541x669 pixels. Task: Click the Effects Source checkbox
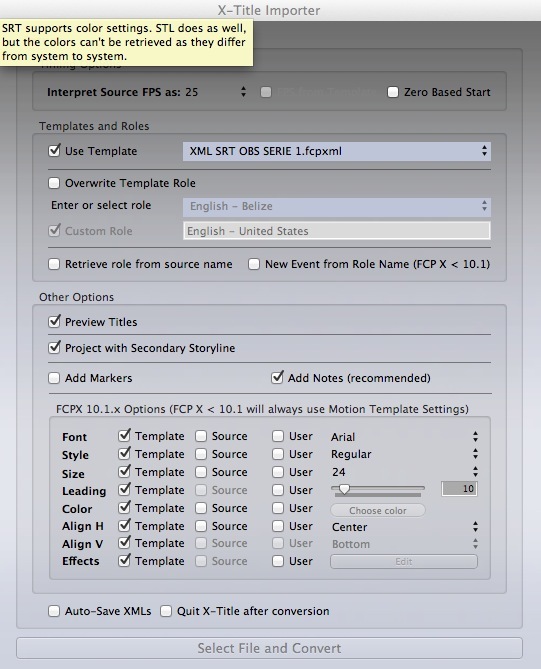(x=201, y=561)
